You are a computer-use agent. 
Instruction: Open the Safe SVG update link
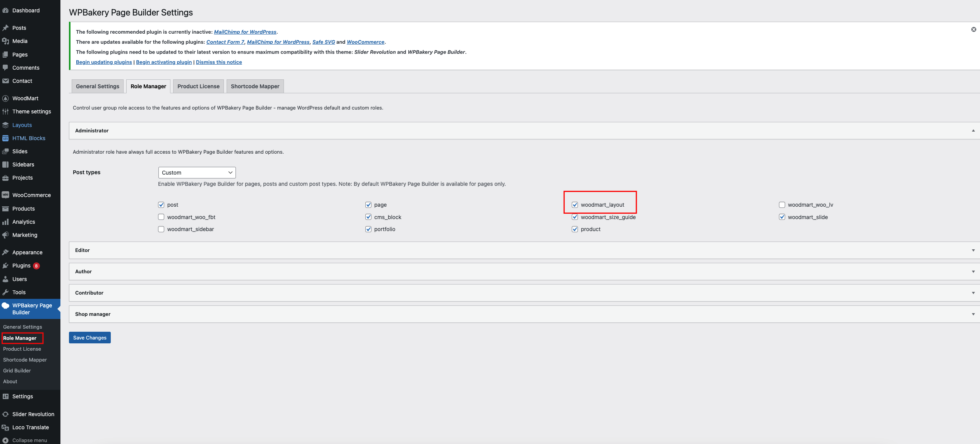point(323,42)
